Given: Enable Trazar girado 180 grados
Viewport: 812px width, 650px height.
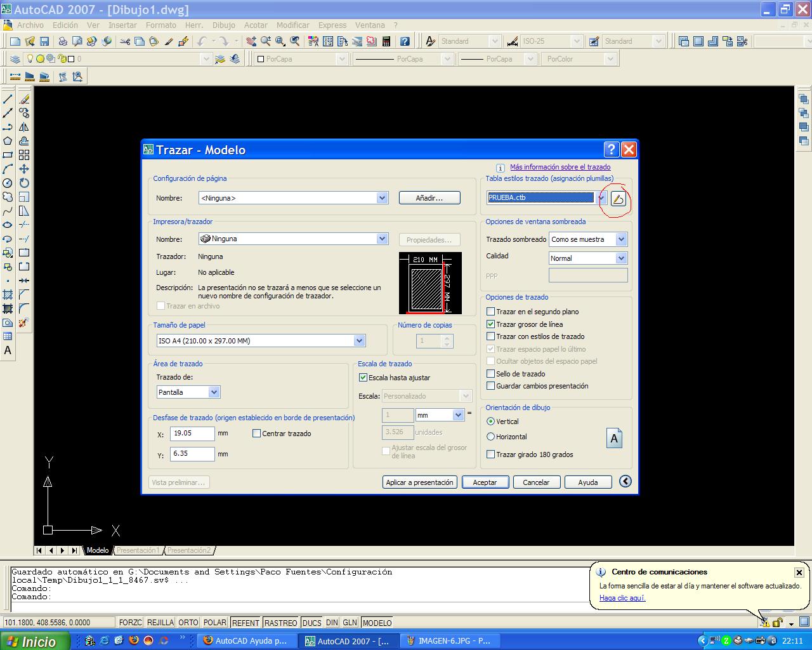Looking at the screenshot, I should [490, 454].
